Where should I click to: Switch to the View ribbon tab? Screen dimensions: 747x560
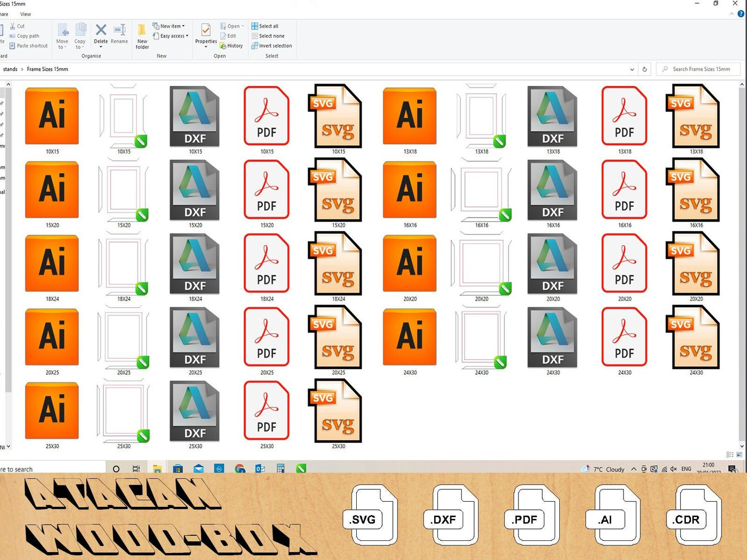tap(25, 14)
